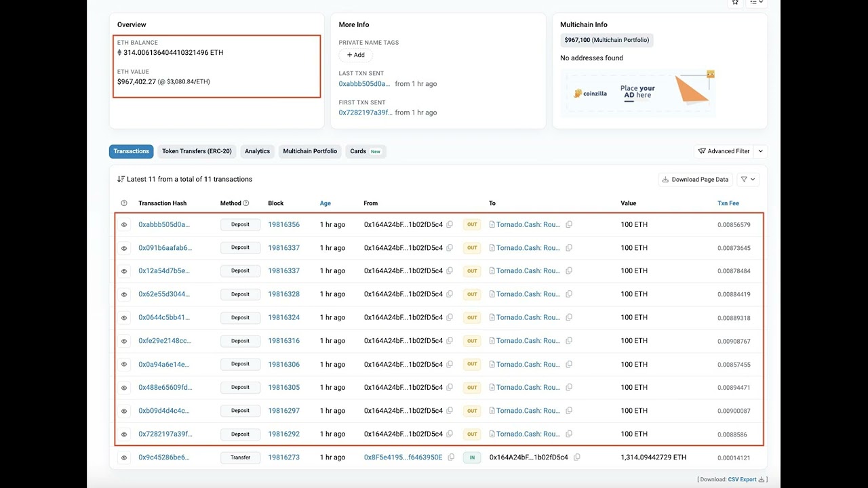
Task: Open last txn sent 0xabbb505d0a link
Action: click(364, 84)
